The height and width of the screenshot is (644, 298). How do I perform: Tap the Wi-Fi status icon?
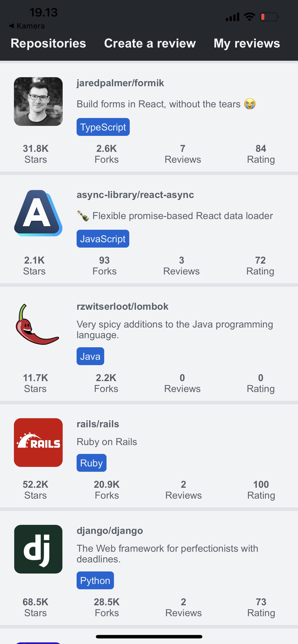coord(249,16)
